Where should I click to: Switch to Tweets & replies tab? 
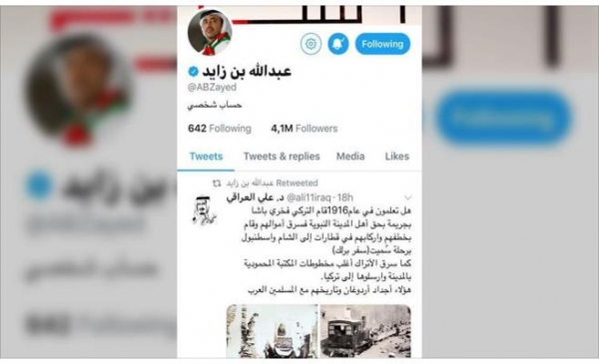[282, 157]
